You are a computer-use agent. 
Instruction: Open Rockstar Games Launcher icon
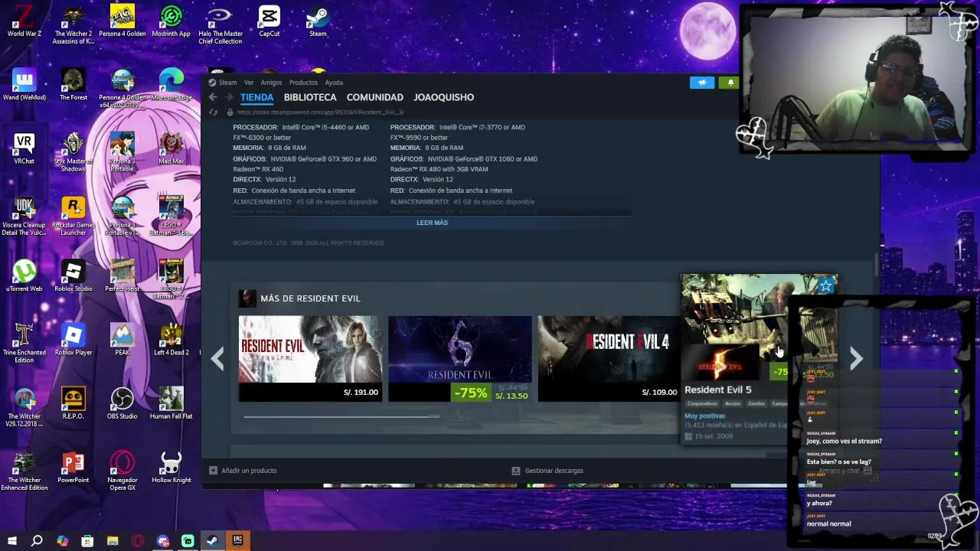coord(73,217)
